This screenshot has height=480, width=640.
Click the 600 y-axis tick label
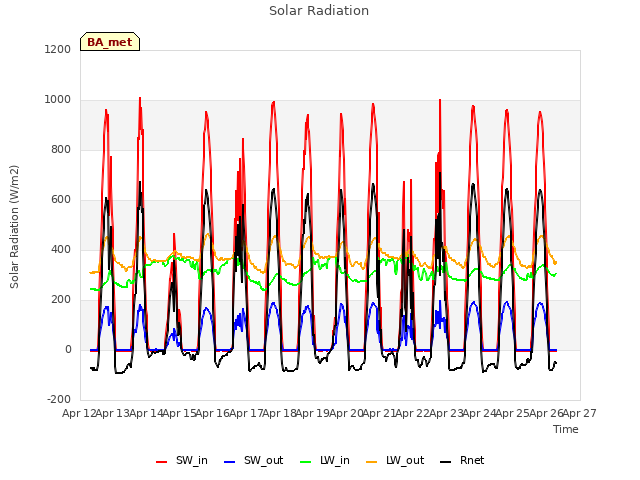tap(61, 200)
